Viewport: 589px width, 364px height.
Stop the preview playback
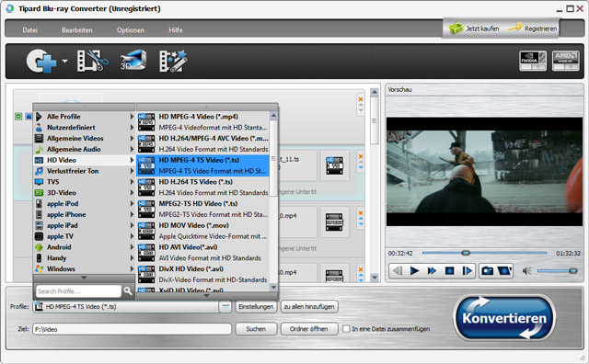[449, 270]
